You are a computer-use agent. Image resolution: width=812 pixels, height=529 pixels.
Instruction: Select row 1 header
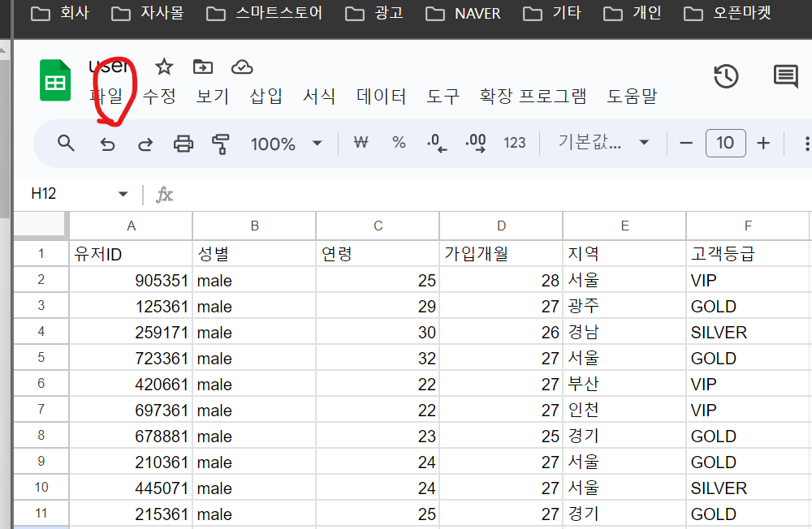click(x=41, y=254)
